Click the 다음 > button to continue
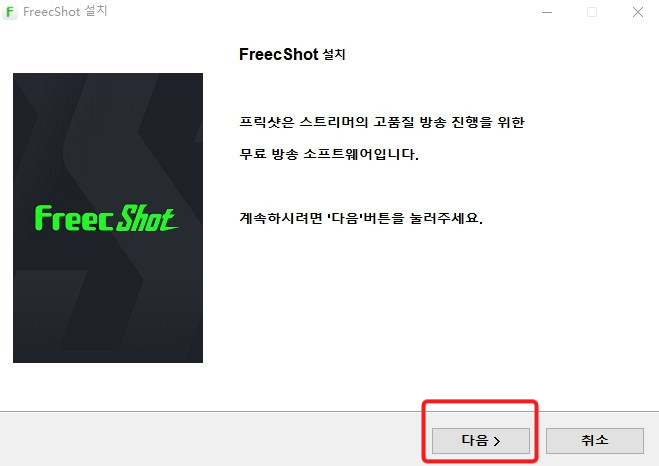This screenshot has height=466, width=659. point(481,441)
